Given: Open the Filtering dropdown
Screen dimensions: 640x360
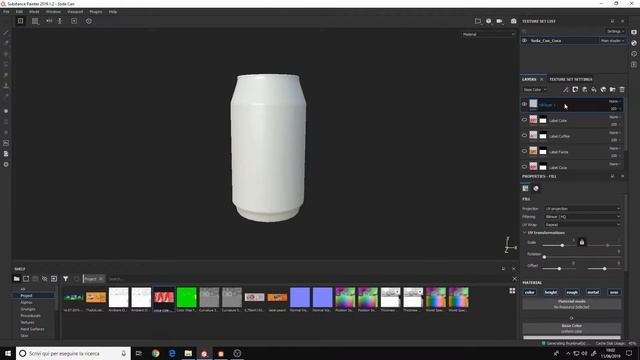Looking at the screenshot, I should [x=582, y=217].
